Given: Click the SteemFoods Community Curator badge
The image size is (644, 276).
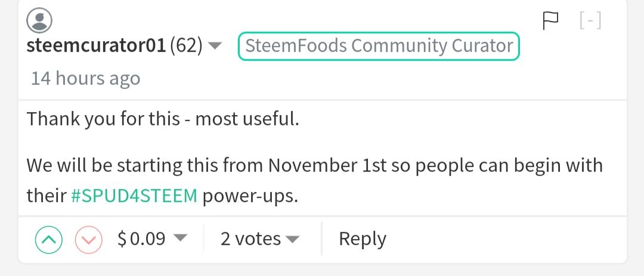Looking at the screenshot, I should click(x=379, y=46).
